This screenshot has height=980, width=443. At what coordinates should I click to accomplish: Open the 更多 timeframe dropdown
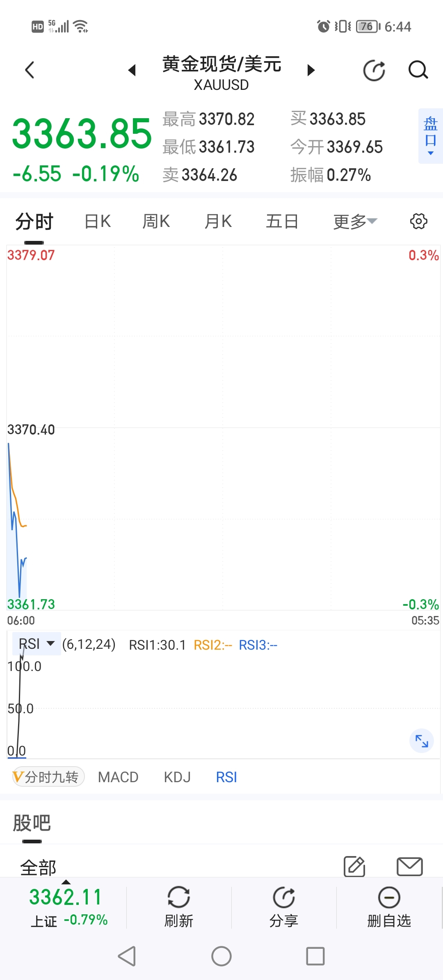pos(355,222)
